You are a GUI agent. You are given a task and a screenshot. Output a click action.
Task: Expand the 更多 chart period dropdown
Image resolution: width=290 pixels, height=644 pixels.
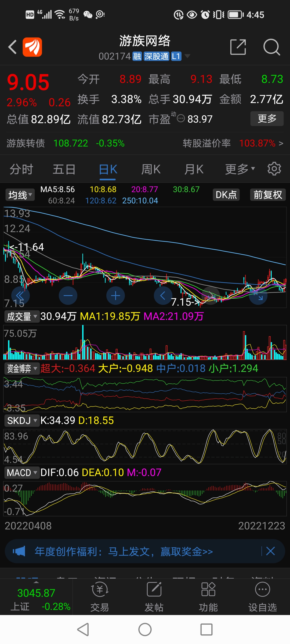240,169
